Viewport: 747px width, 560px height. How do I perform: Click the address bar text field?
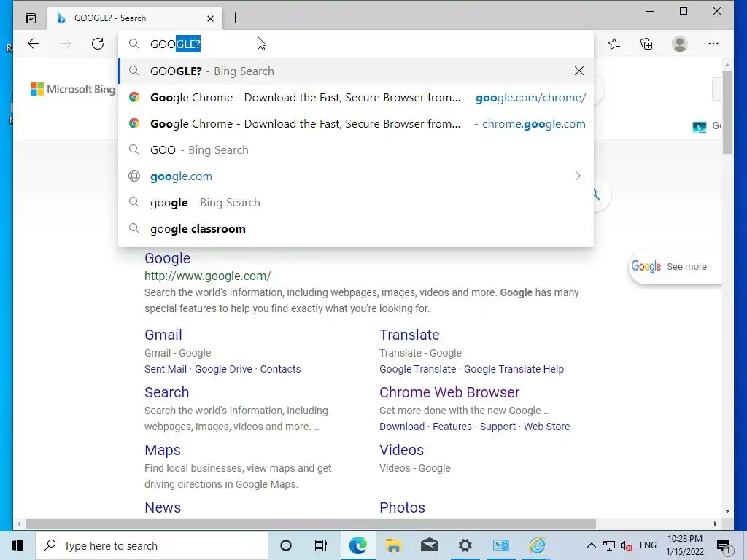pos(356,44)
